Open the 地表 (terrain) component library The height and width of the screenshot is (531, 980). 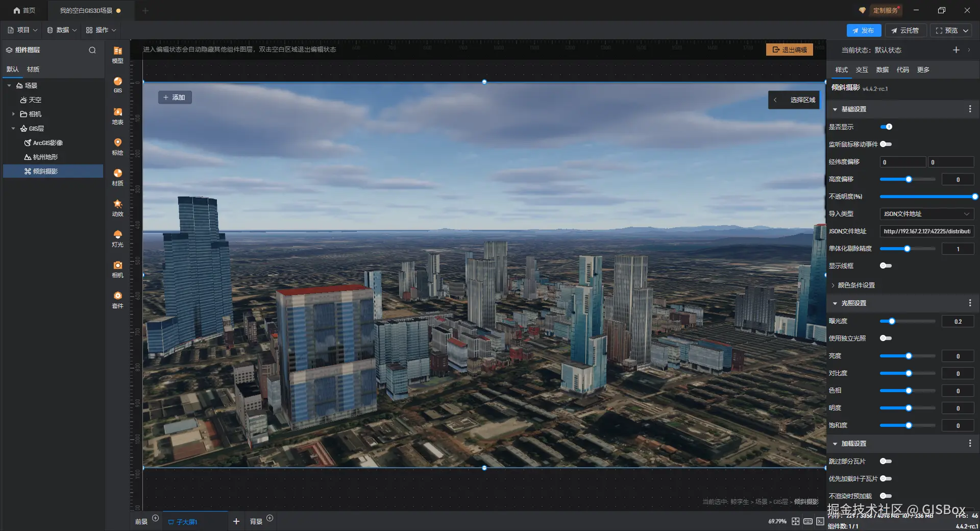point(117,116)
